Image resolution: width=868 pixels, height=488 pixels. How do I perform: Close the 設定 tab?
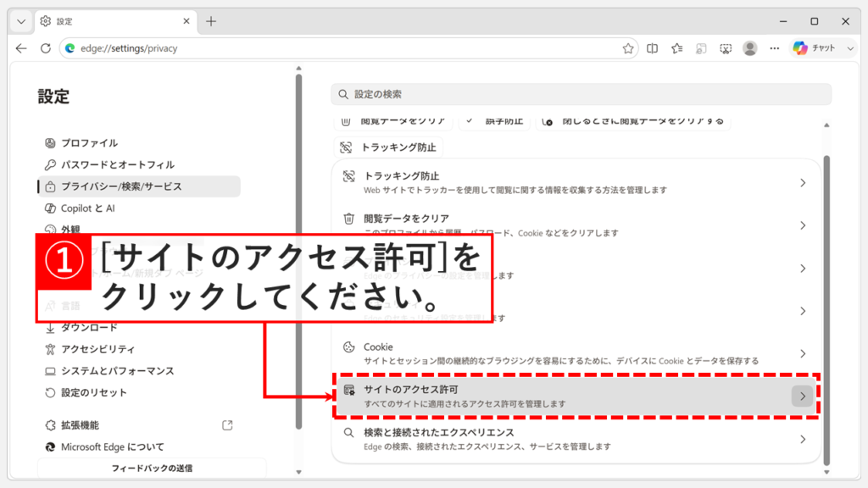click(x=186, y=21)
